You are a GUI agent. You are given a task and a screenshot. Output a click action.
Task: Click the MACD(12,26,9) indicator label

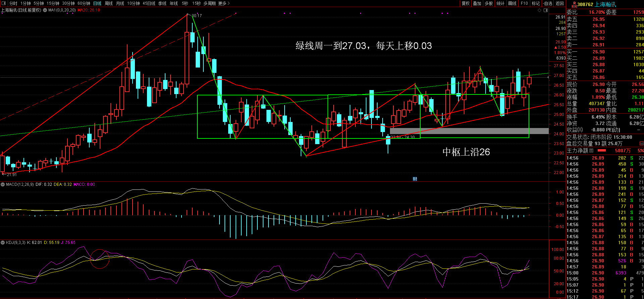tap(20, 184)
